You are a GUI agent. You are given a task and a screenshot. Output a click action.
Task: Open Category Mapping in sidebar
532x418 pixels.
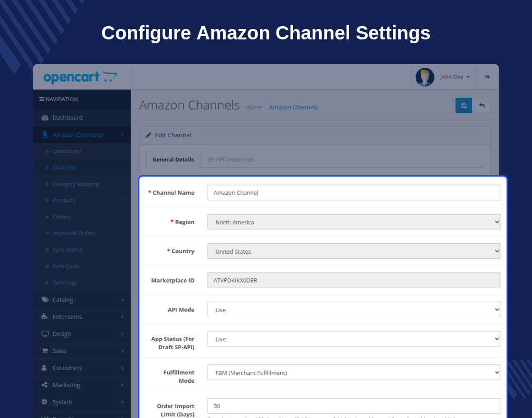(x=76, y=184)
